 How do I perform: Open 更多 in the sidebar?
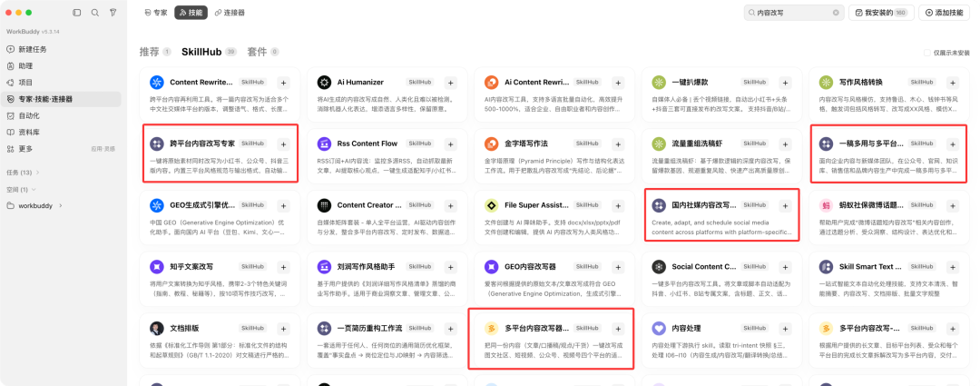(x=25, y=149)
